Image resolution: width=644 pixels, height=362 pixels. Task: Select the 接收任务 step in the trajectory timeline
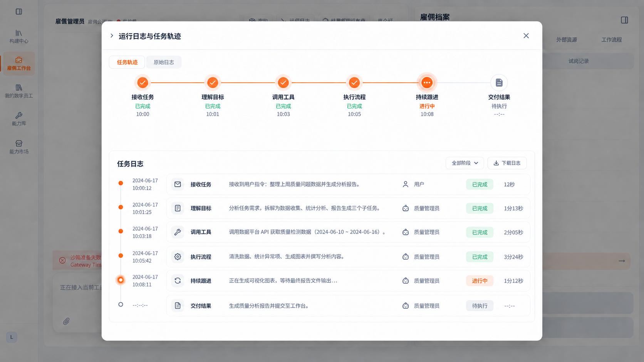tap(143, 82)
